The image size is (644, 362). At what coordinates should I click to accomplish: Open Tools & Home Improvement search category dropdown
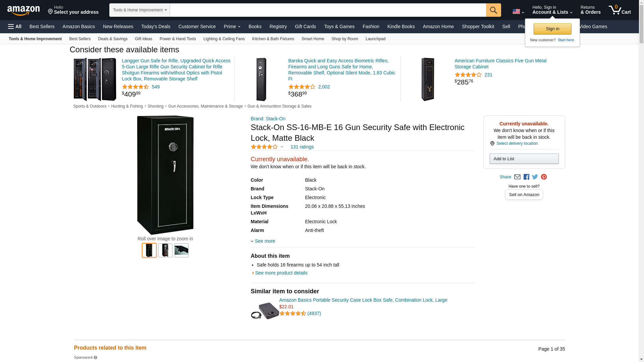[x=140, y=10]
